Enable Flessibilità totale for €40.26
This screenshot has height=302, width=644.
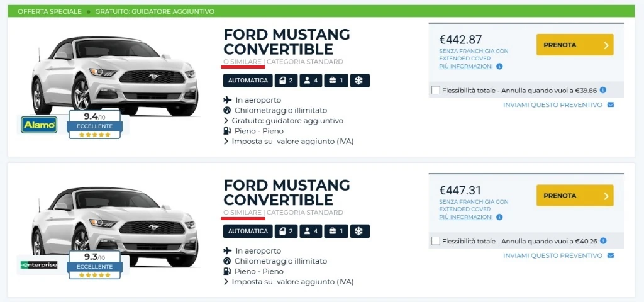pyautogui.click(x=436, y=242)
